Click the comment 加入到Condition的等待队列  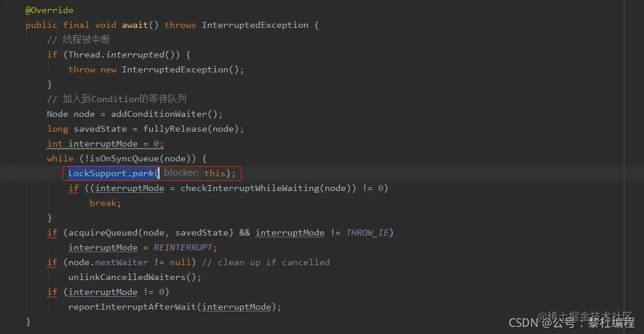[117, 99]
